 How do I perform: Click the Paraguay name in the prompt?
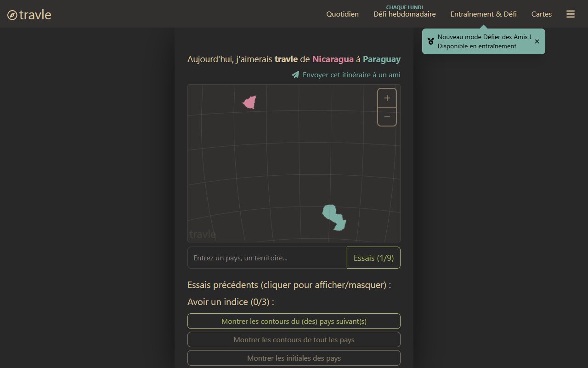tap(382, 59)
